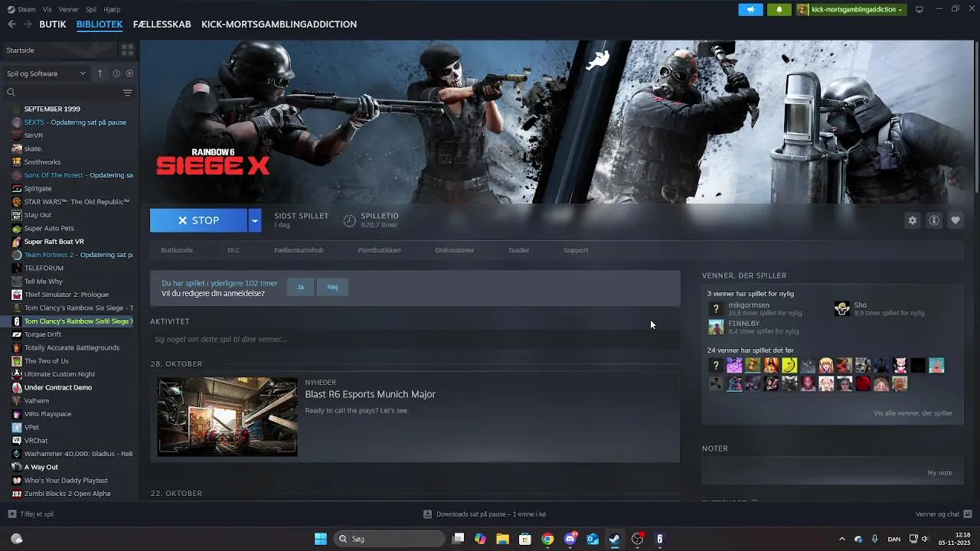Open Blast R6 Esports Munich Major thumbnail

pos(227,417)
